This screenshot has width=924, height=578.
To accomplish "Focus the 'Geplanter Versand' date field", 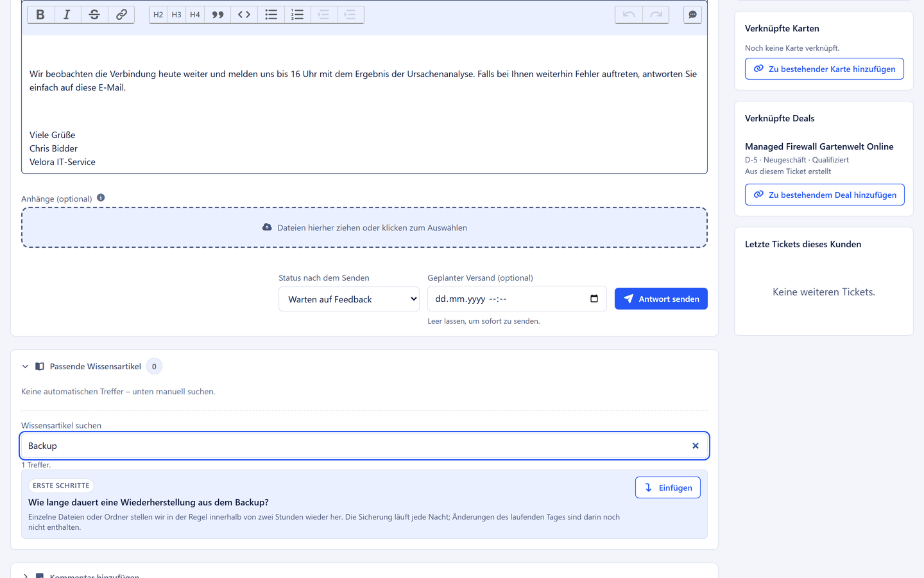I will [x=517, y=299].
